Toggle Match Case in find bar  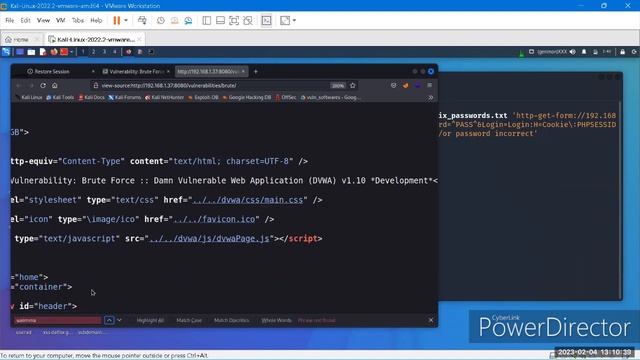[189, 320]
